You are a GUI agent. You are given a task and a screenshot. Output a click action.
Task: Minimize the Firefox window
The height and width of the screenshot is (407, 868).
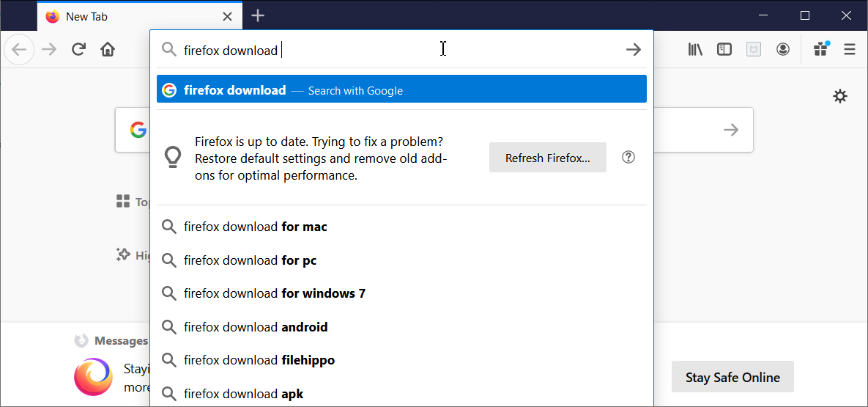pyautogui.click(x=764, y=15)
